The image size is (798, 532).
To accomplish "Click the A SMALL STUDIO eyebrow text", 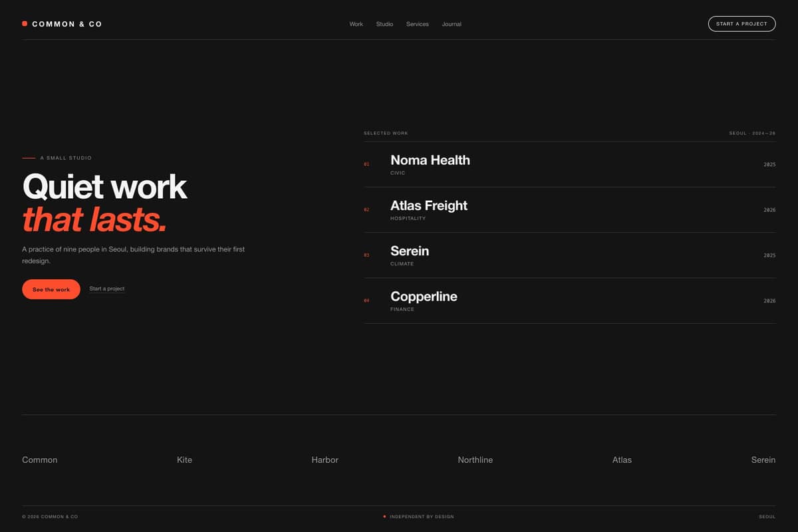I will click(66, 158).
